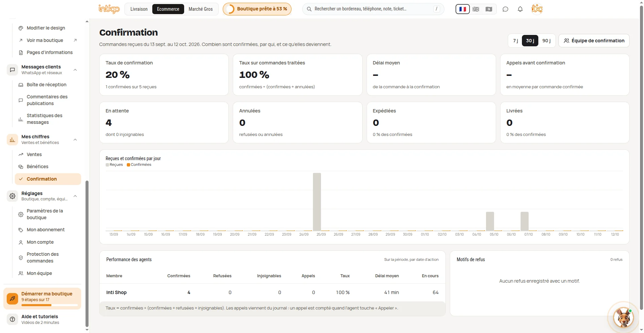This screenshot has height=333, width=644.
Task: Click external link arrow beside Voir ma boutique
Action: pos(75,40)
